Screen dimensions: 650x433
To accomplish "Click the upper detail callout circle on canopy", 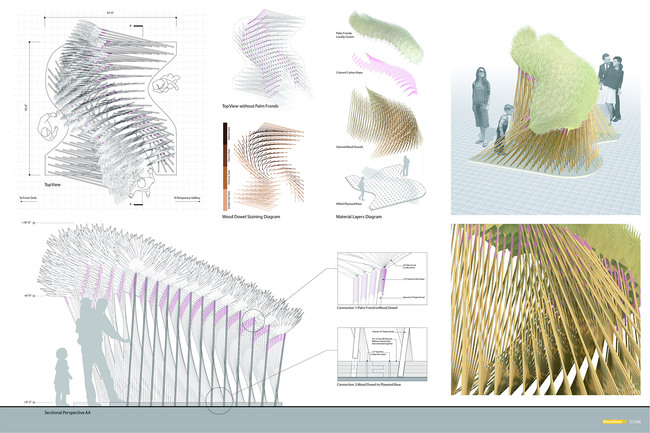I will coord(253,320).
